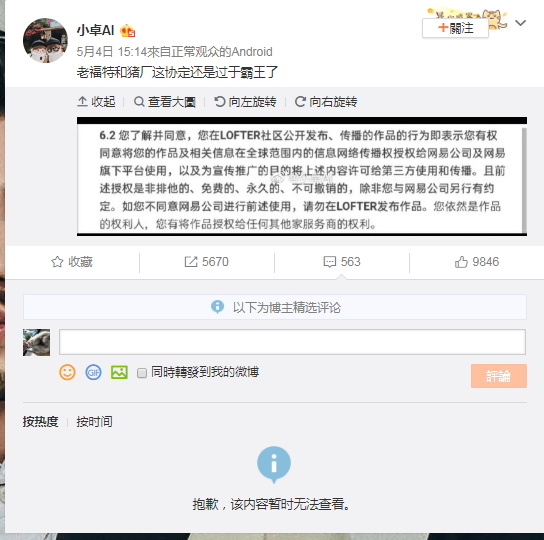This screenshot has height=540, width=544.
Task: Attach a picture using the image icon
Action: pyautogui.click(x=119, y=372)
